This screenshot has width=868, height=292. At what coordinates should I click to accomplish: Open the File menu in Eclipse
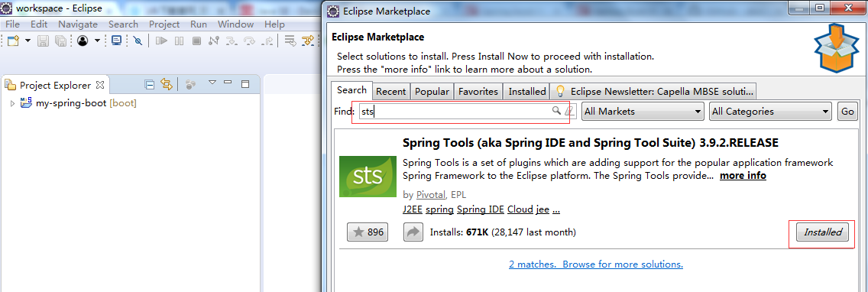click(x=12, y=24)
